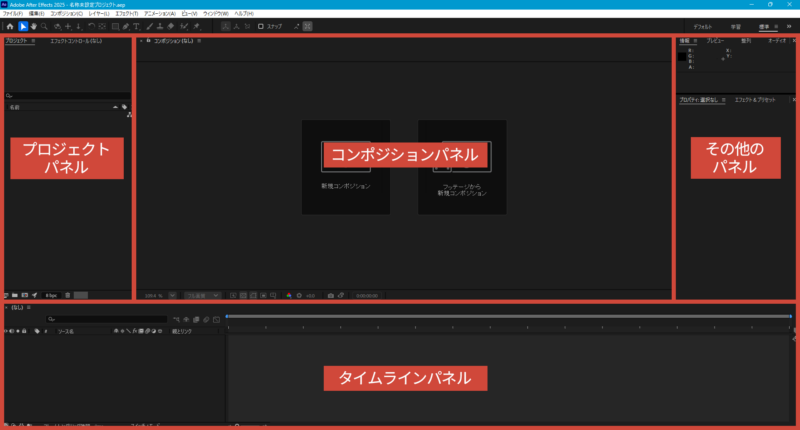Toggle hide shy layers in timeline

coord(186,320)
